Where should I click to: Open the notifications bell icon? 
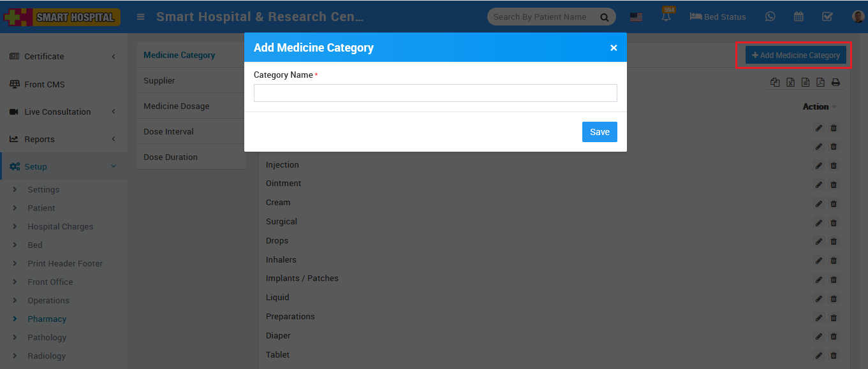pyautogui.click(x=666, y=17)
